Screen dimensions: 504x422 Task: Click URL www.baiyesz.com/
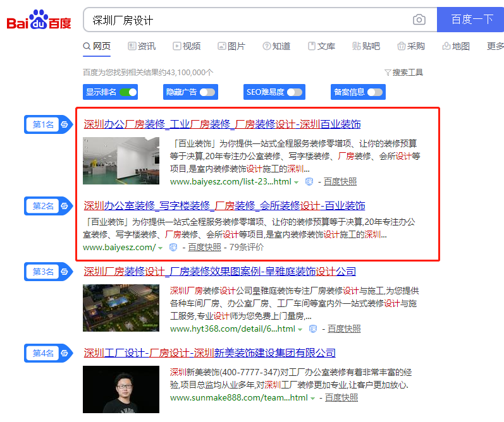click(x=120, y=247)
